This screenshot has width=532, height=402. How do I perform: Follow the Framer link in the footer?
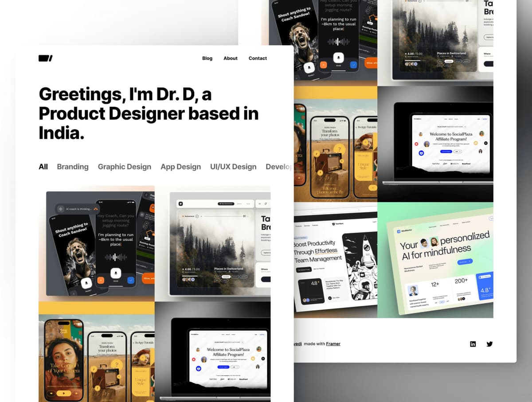(x=333, y=343)
